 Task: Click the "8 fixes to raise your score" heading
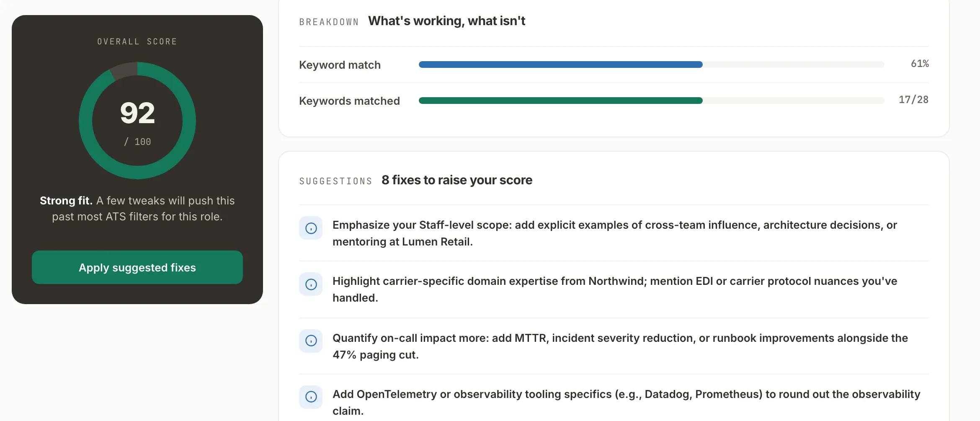(x=457, y=180)
